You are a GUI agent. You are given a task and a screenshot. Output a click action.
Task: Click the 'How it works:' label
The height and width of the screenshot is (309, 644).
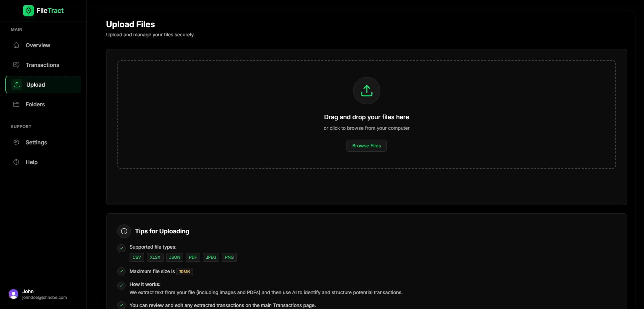coord(145,284)
